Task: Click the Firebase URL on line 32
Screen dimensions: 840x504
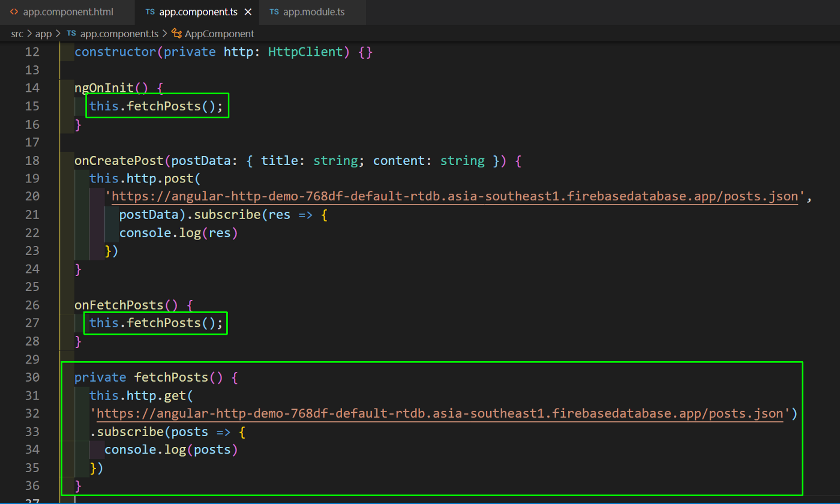Action: click(x=440, y=413)
